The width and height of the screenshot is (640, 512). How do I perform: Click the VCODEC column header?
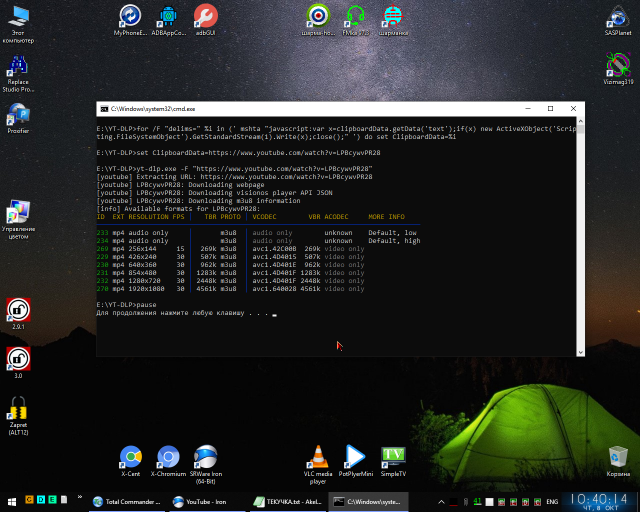264,217
